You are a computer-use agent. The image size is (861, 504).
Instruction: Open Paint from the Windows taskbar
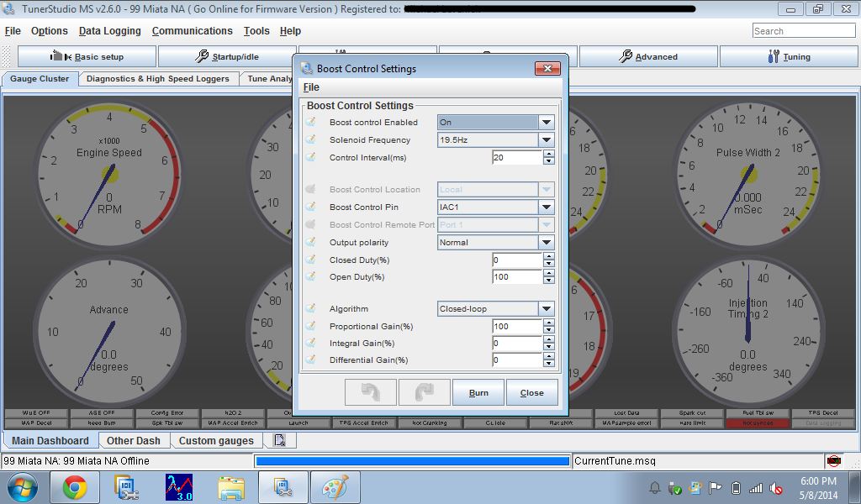click(x=335, y=487)
